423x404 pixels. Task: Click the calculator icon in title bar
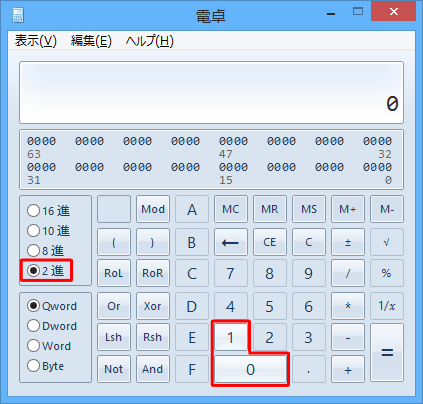coord(18,15)
